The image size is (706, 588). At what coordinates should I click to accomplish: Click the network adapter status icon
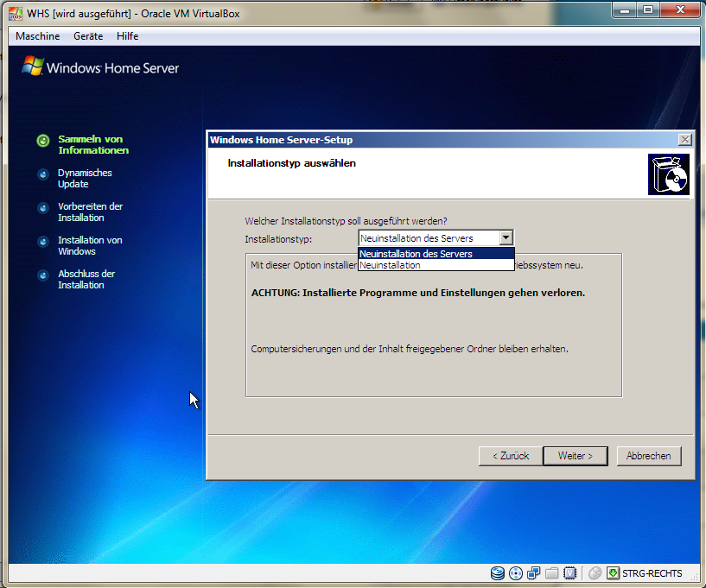coord(533,573)
